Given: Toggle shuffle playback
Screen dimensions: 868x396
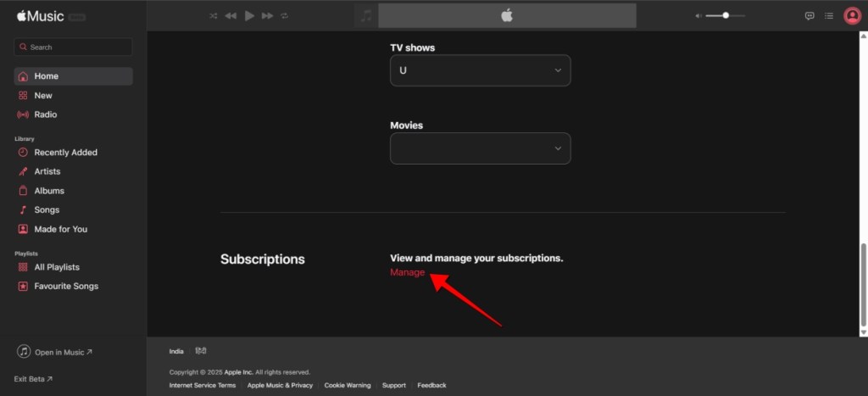Looking at the screenshot, I should pyautogui.click(x=213, y=16).
